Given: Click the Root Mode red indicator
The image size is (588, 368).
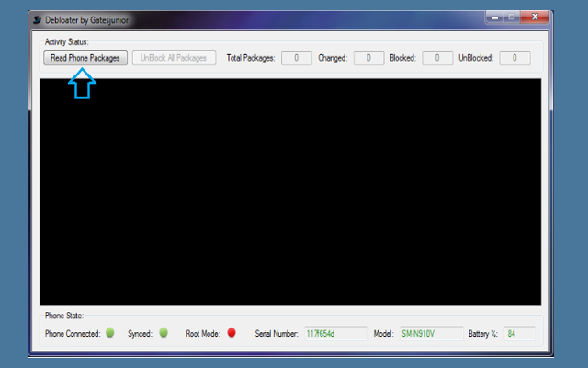Looking at the screenshot, I should [232, 333].
